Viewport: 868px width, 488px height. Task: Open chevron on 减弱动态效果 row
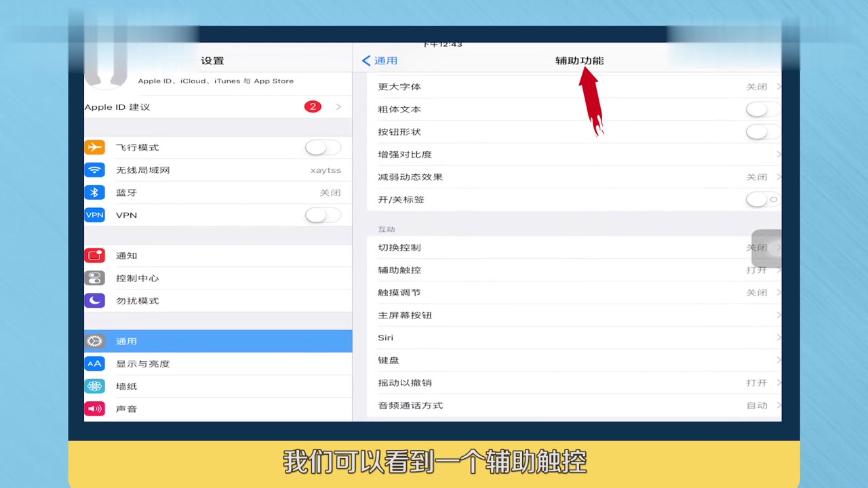pyautogui.click(x=778, y=177)
